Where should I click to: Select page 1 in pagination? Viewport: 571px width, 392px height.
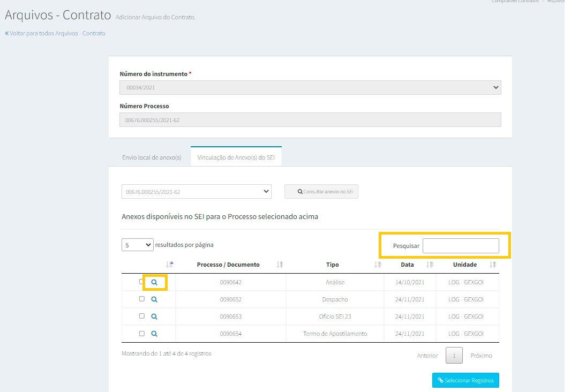coord(454,356)
